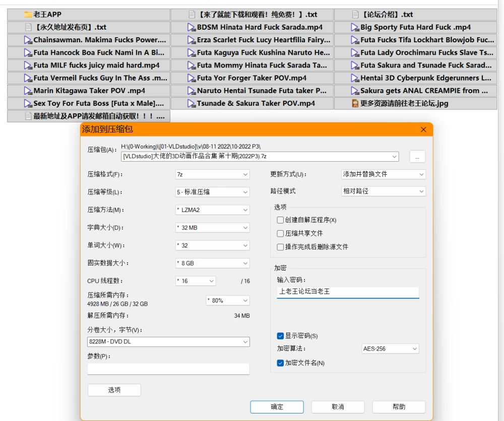Expand the 字典大小 32 MB dropdown

click(213, 228)
